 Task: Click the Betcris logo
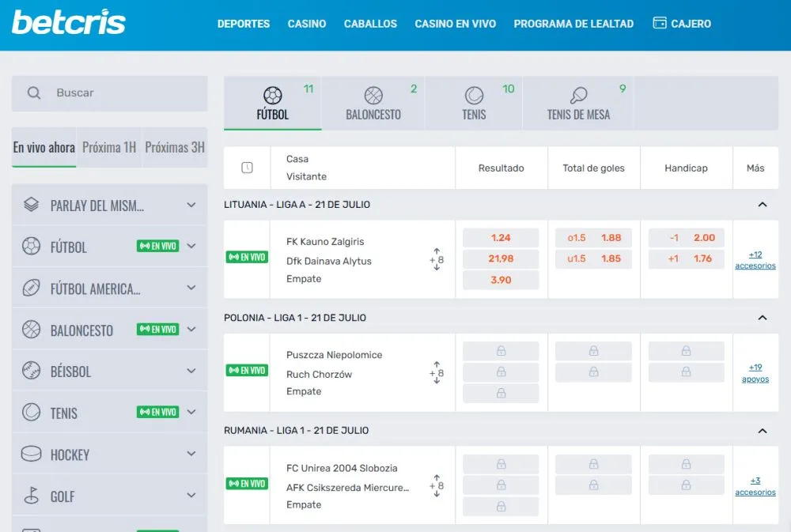(69, 23)
